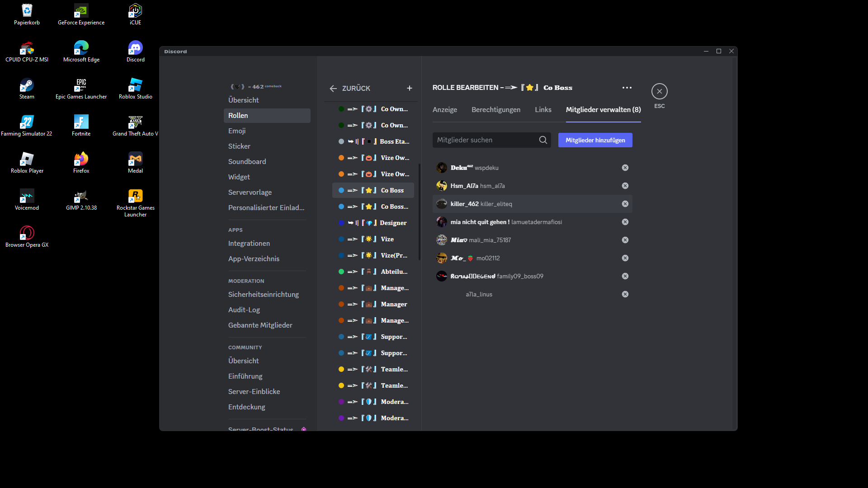The width and height of the screenshot is (868, 488).
Task: Open Roblox Player desktop icon
Action: coord(27,162)
